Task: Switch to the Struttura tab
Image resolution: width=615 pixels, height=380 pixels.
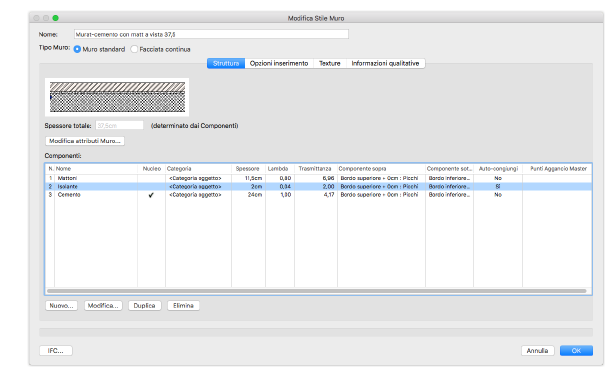Action: (226, 64)
